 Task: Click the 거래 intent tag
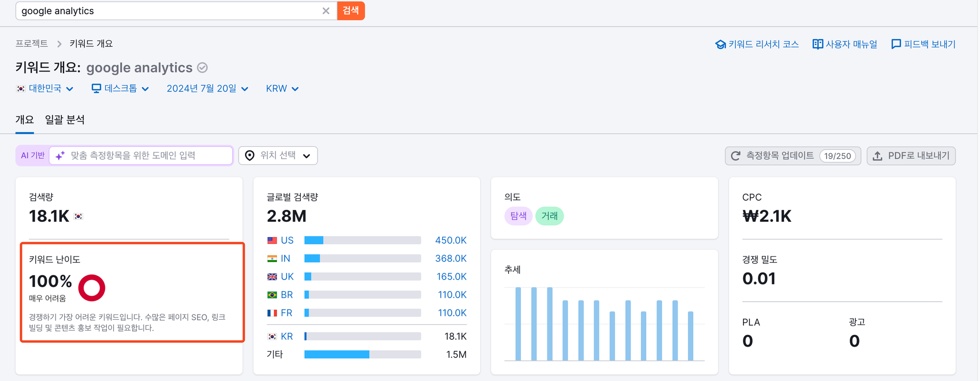549,216
